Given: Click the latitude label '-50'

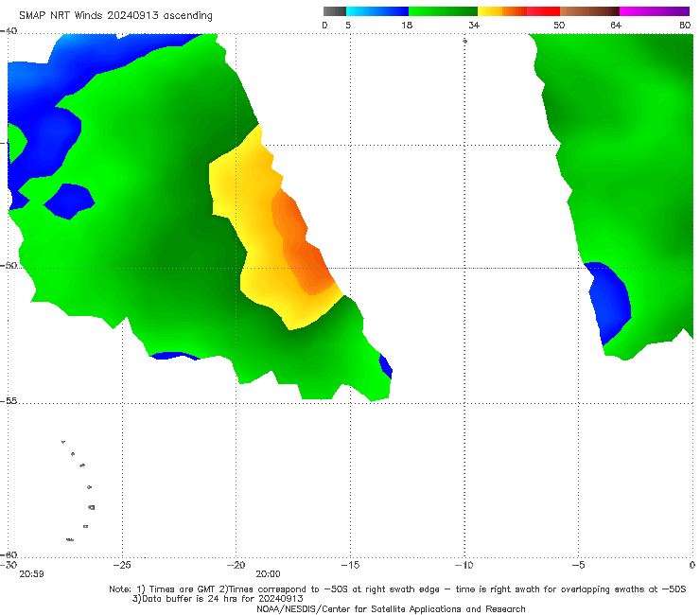Looking at the screenshot, I should point(9,265).
